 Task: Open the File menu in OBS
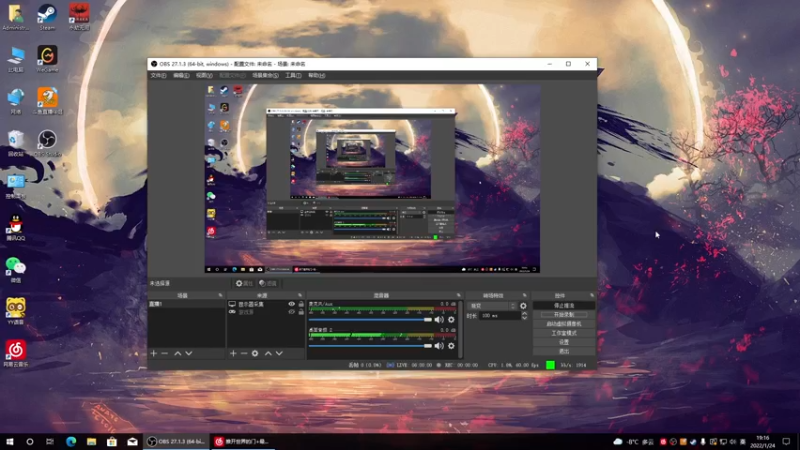[158, 75]
